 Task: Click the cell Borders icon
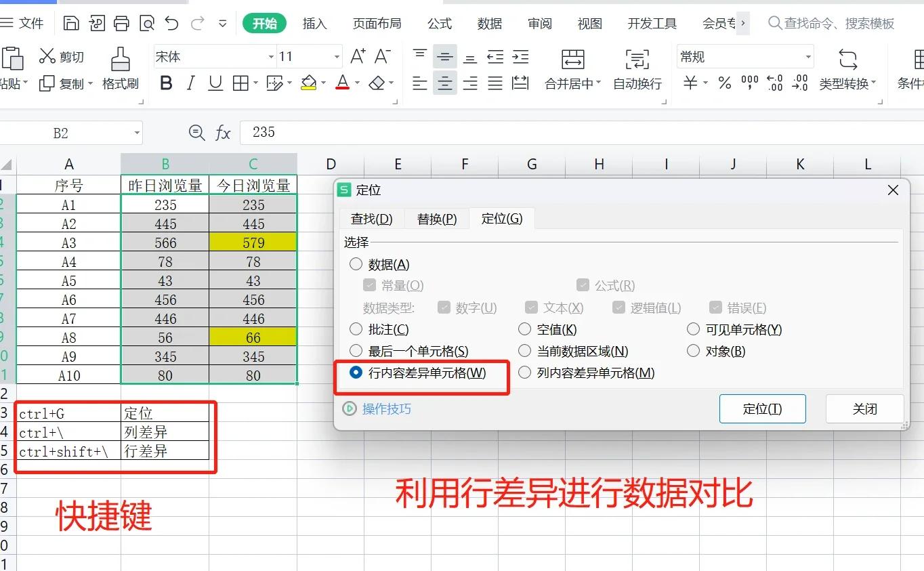coord(240,83)
